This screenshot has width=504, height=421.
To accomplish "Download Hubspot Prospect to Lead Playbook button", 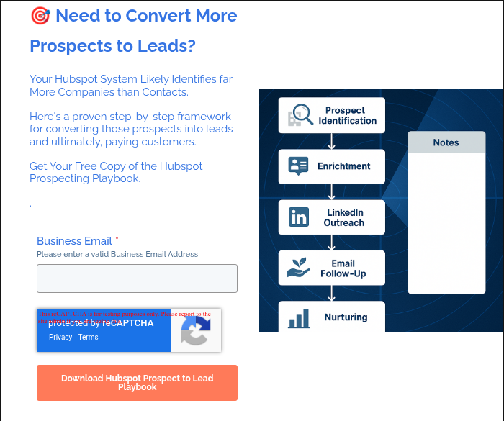I will point(137,382).
